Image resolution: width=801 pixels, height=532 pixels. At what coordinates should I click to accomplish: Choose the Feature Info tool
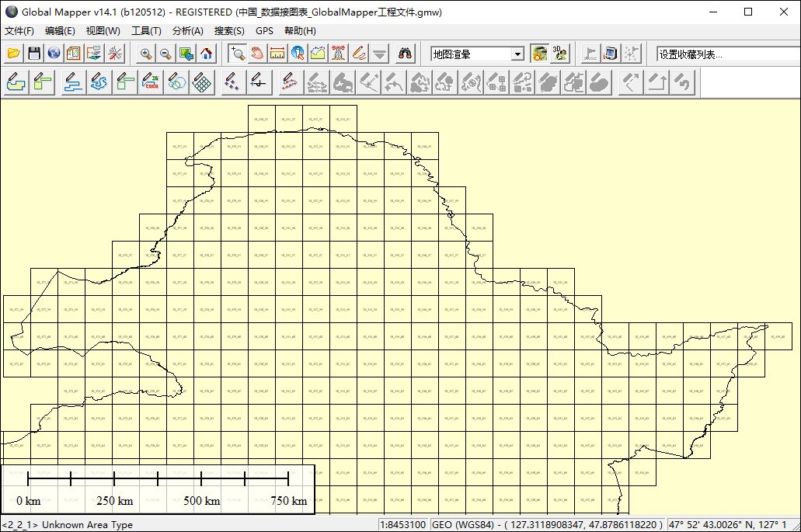click(x=298, y=54)
